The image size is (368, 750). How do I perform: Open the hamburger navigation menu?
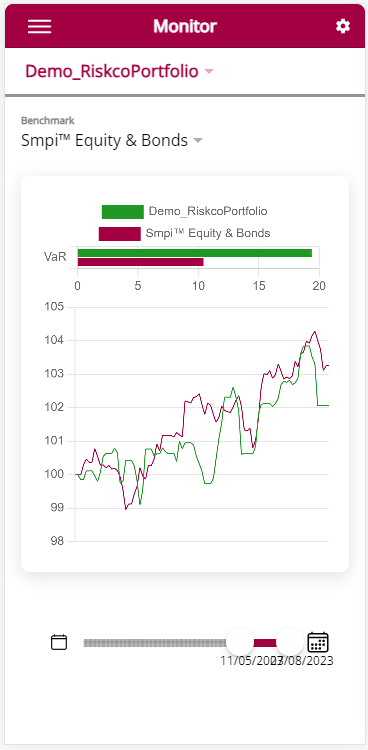[x=39, y=26]
